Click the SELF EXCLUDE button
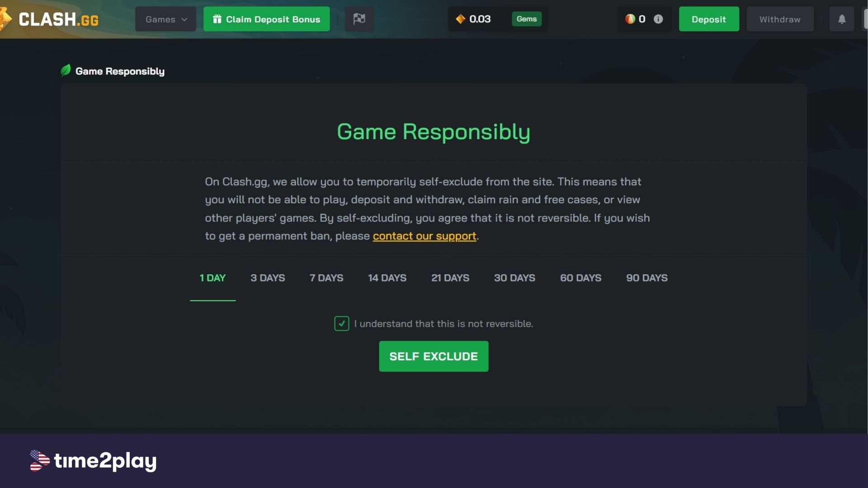This screenshot has width=868, height=488. coord(434,356)
